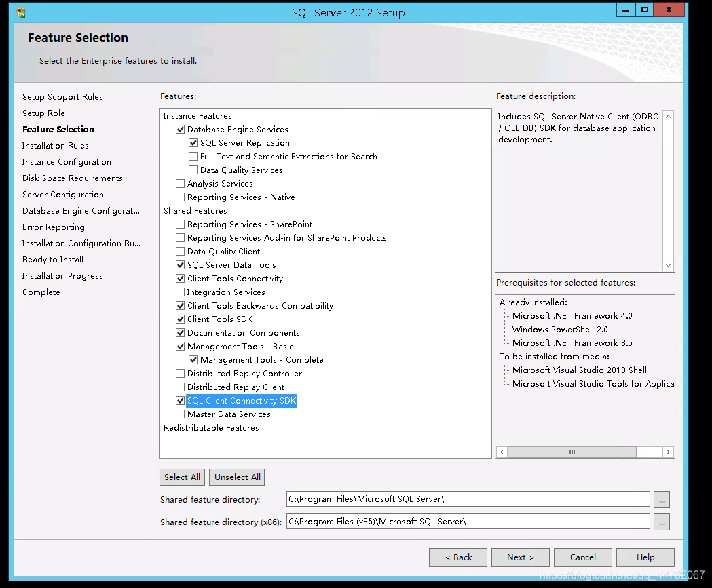This screenshot has height=588, width=712.
Task: Browse for the shared feature directory (x86)
Action: coord(662,522)
